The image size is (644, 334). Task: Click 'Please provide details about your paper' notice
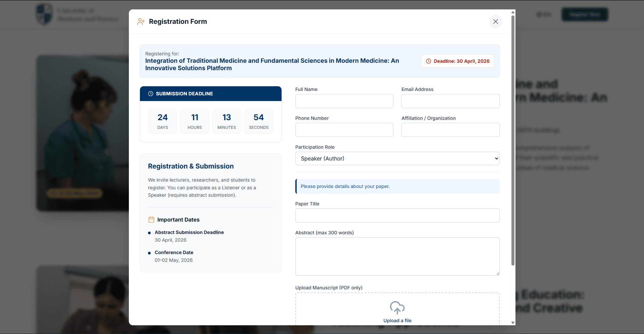(x=397, y=186)
